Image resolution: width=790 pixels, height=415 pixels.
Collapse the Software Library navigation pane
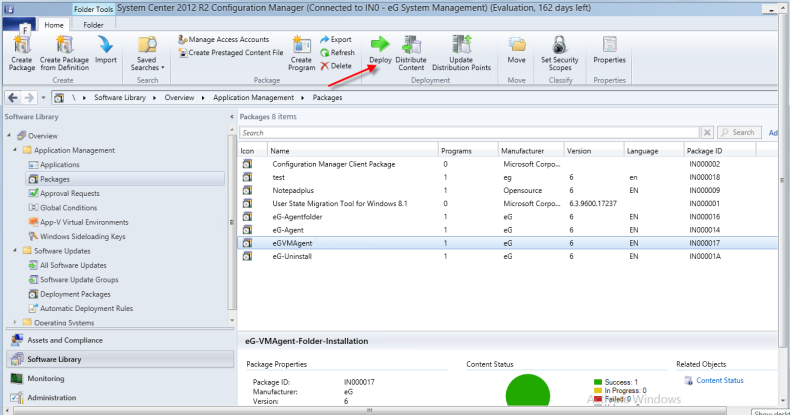click(231, 117)
